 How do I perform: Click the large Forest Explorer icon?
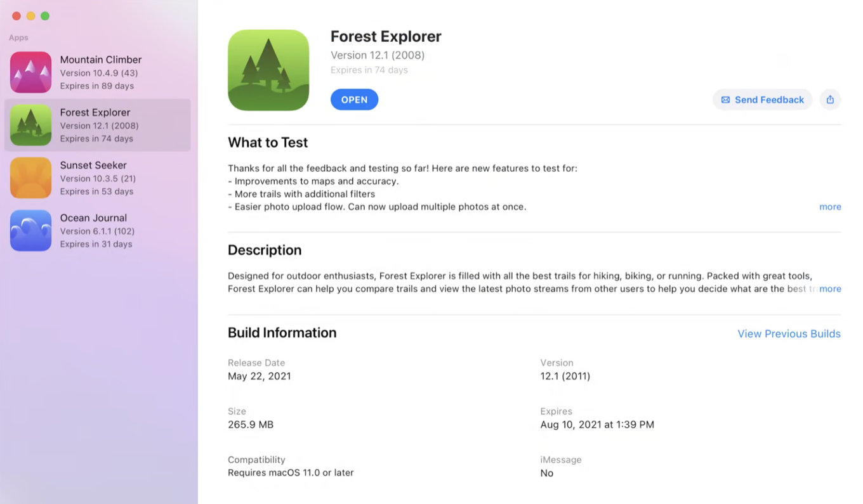[268, 70]
